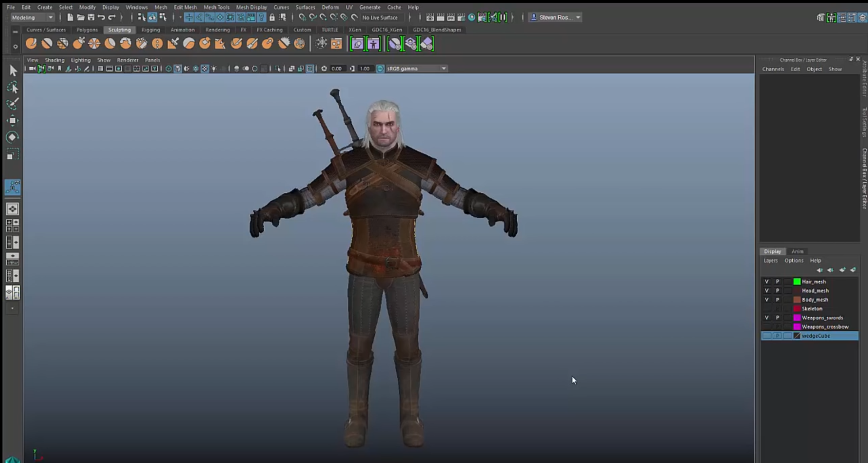Activate the Move tool
868x463 pixels.
pos(13,120)
